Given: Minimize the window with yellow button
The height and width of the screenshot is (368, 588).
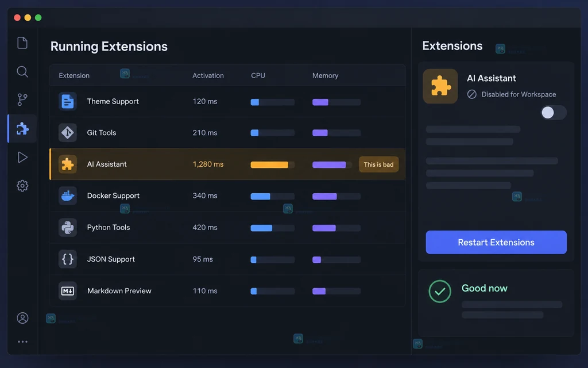Looking at the screenshot, I should click(x=28, y=18).
